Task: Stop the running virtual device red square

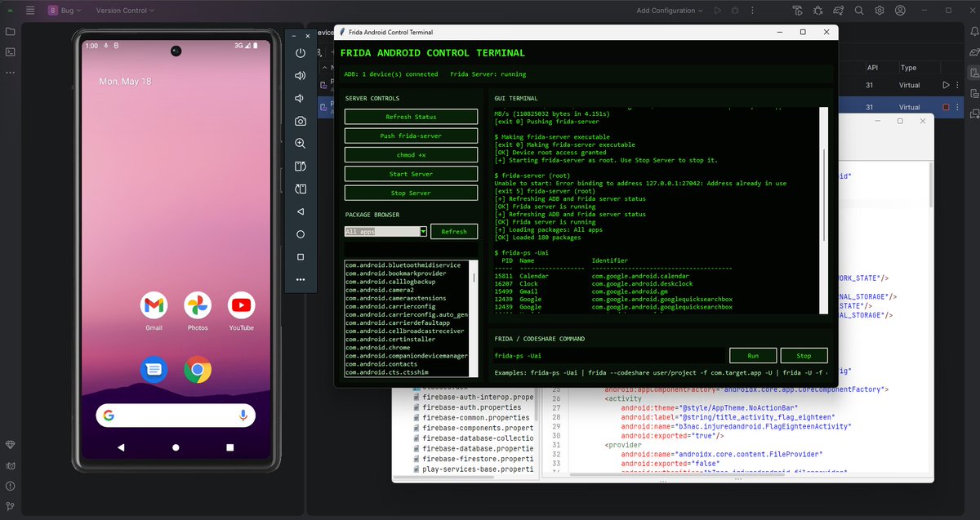Action: 946,107
